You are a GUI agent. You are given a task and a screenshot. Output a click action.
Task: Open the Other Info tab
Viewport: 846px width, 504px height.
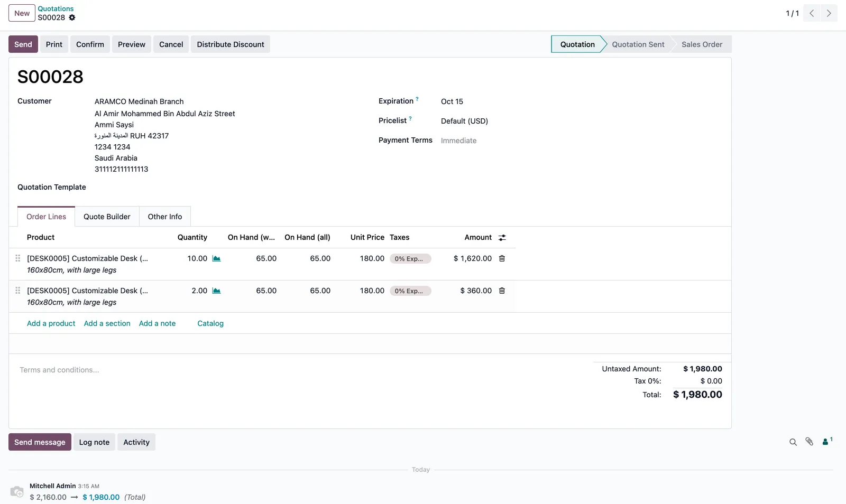(x=165, y=217)
